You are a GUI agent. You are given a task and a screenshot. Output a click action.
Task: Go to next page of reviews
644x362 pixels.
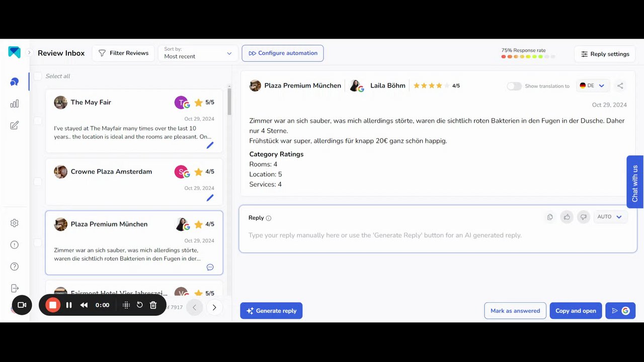(x=214, y=308)
